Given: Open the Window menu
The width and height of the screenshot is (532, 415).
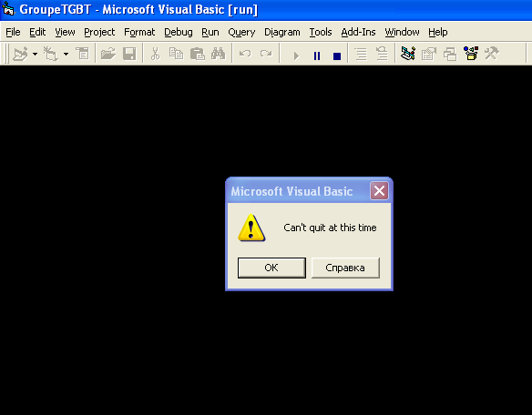Looking at the screenshot, I should [402, 32].
